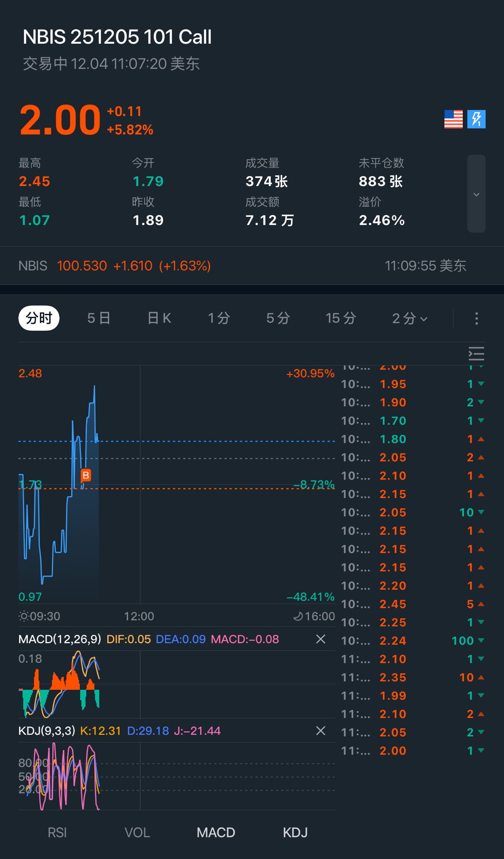Close the MACD indicator panel
The height and width of the screenshot is (859, 504).
(x=320, y=639)
